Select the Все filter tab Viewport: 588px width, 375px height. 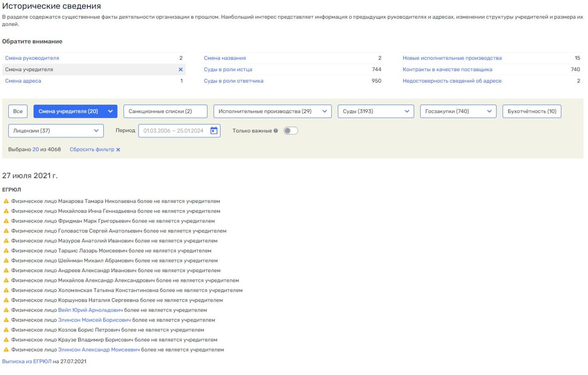pos(18,112)
